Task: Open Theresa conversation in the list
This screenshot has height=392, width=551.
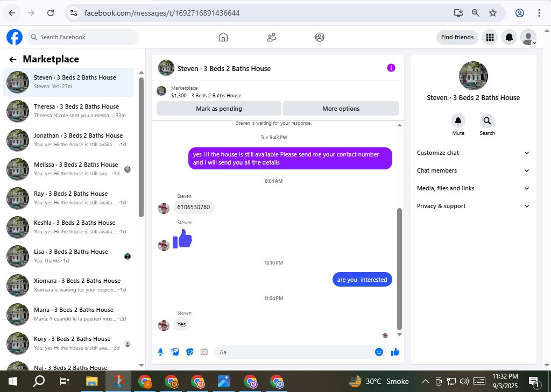Action: 68,111
